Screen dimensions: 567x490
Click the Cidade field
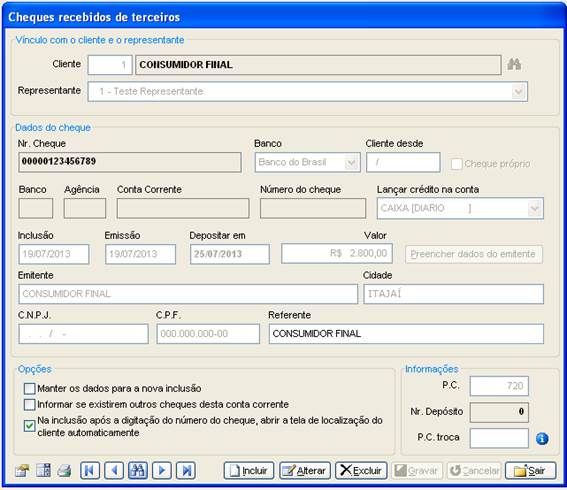pyautogui.click(x=453, y=294)
